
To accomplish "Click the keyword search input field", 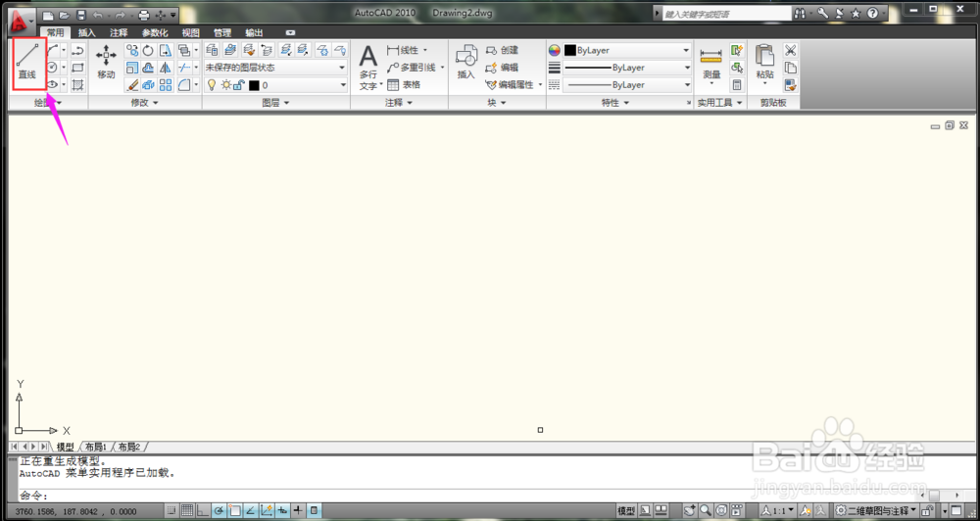I will [726, 13].
